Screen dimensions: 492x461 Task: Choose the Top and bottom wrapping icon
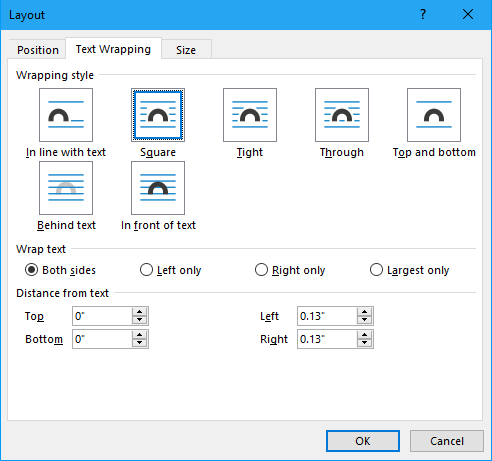pos(434,115)
